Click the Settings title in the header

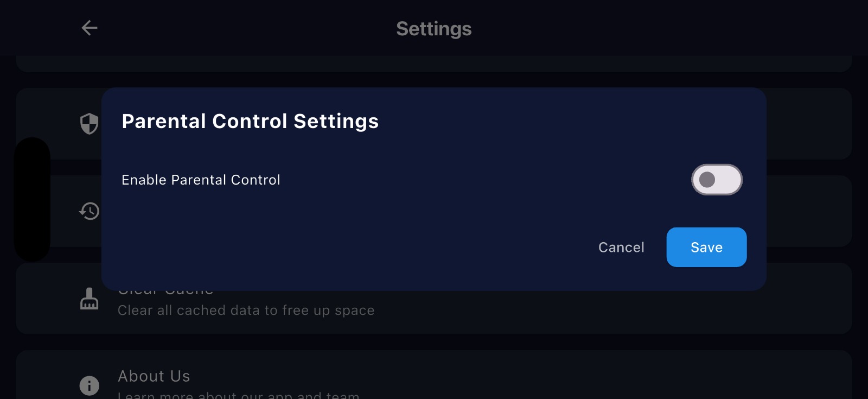pyautogui.click(x=433, y=29)
